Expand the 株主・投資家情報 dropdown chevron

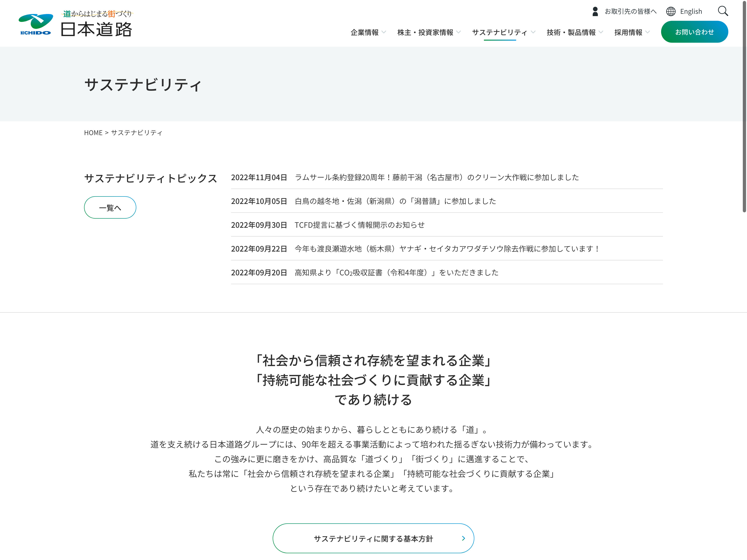pyautogui.click(x=458, y=32)
